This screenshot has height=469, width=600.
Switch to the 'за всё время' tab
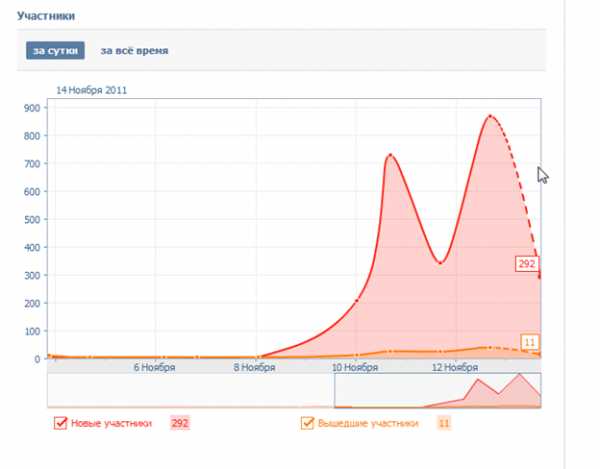(x=134, y=50)
